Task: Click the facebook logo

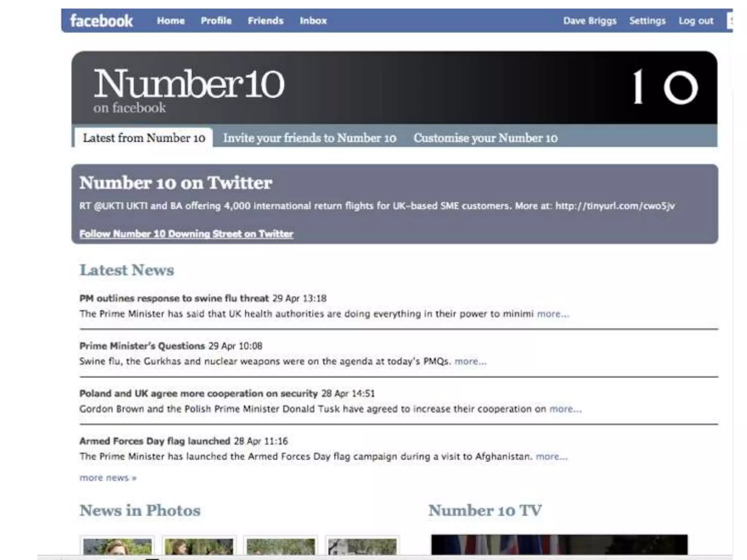Action: tap(101, 21)
